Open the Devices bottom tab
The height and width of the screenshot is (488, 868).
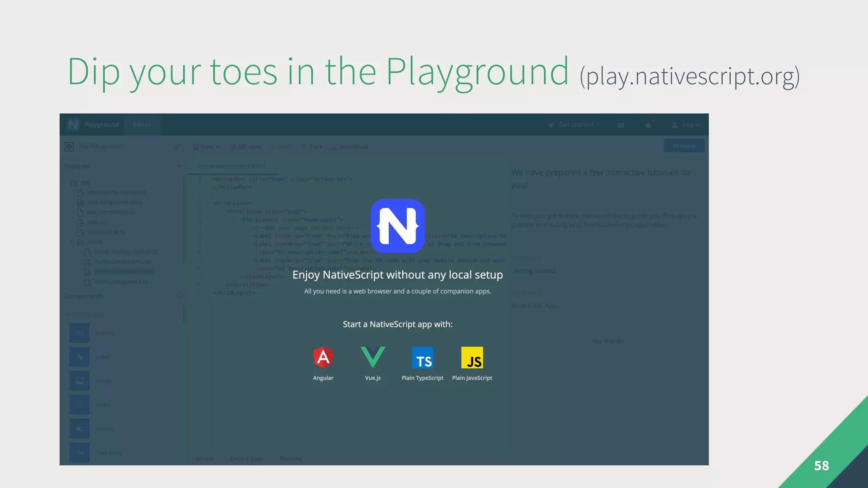pos(291,459)
